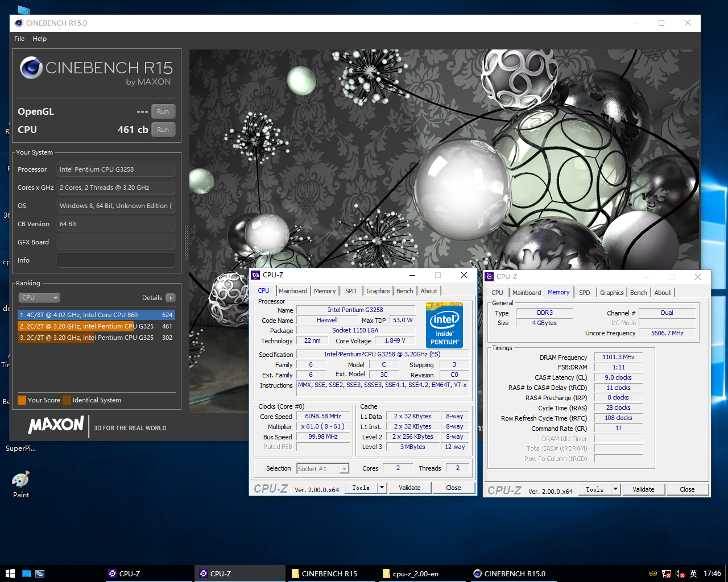Open cpu-z_2.00-en folder in taskbar
Viewport: 728px width, 582px height.
pyautogui.click(x=423, y=573)
